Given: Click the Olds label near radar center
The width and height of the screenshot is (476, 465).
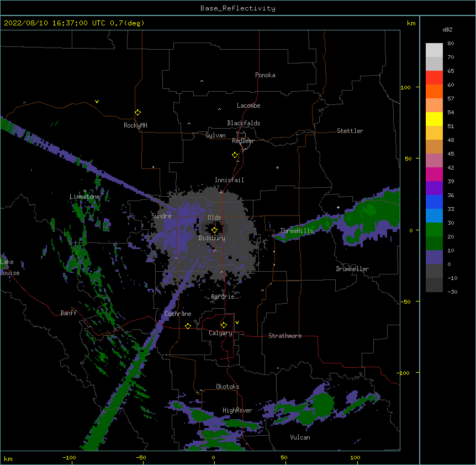Looking at the screenshot, I should [214, 218].
